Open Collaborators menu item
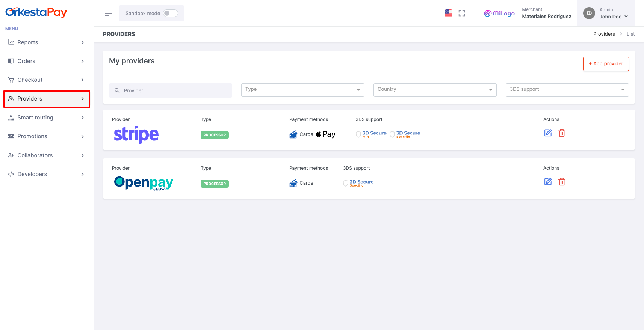Viewport: 644px width, 330px height. [x=47, y=155]
